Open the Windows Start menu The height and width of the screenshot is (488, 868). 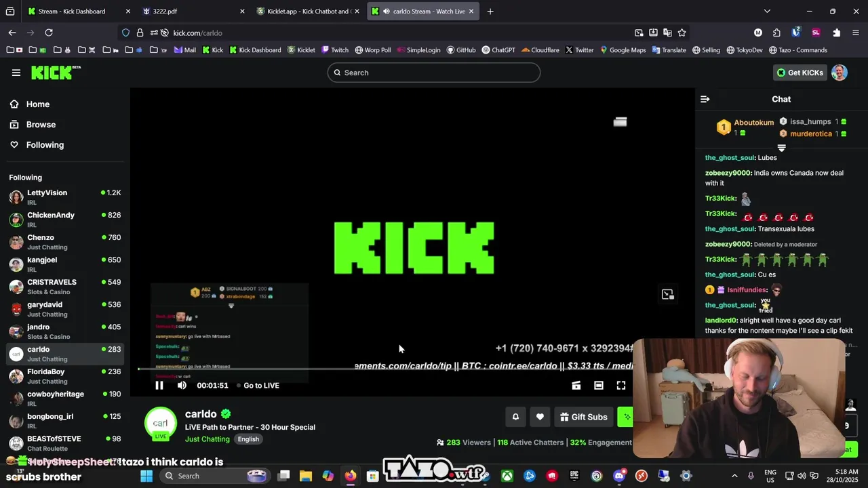pyautogui.click(x=146, y=476)
